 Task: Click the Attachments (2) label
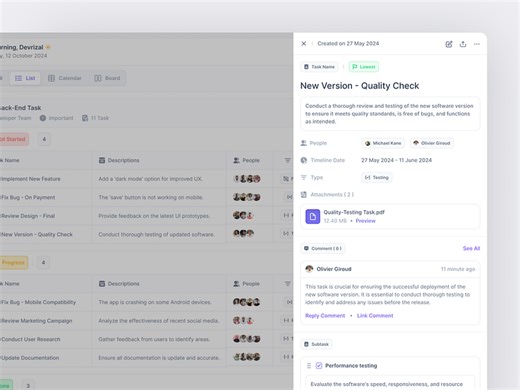point(332,195)
